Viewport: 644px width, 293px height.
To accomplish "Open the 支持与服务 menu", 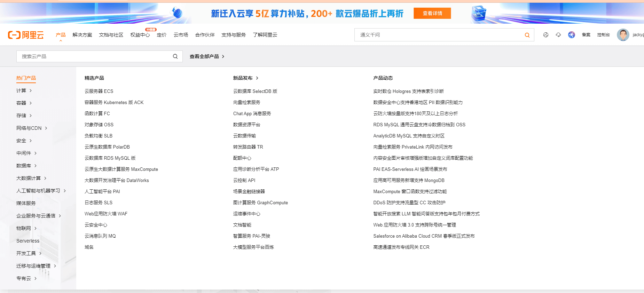I will pos(234,35).
